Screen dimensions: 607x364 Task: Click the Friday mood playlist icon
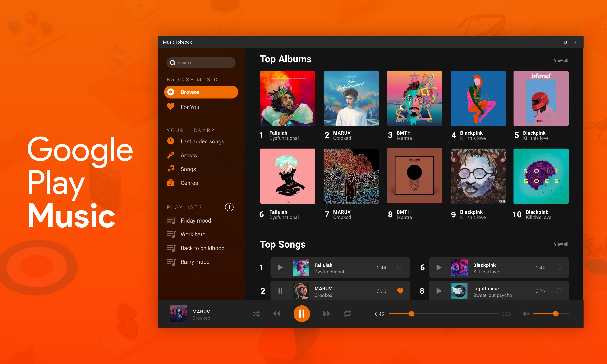coord(171,221)
